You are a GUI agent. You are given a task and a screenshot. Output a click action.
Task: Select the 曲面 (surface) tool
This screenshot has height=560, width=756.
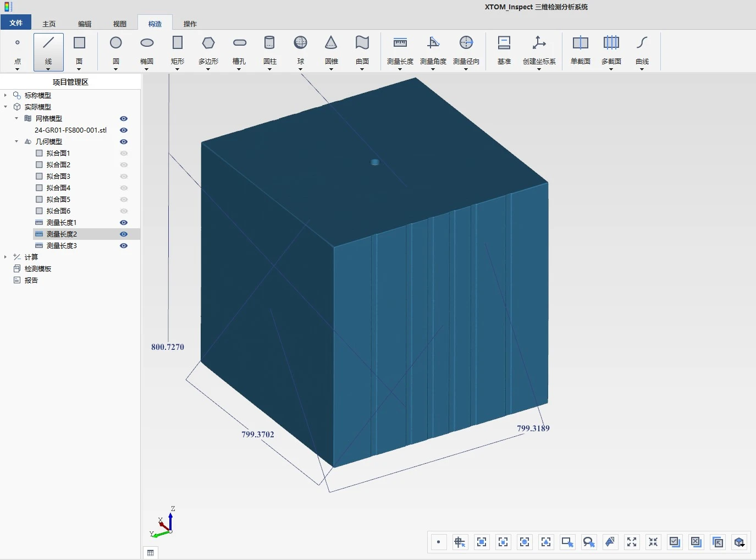362,51
